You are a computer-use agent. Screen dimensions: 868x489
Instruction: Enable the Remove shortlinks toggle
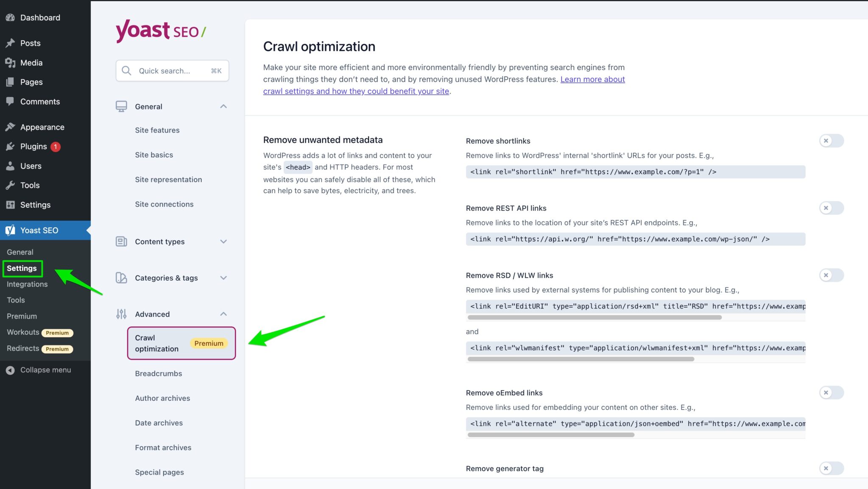pyautogui.click(x=832, y=141)
